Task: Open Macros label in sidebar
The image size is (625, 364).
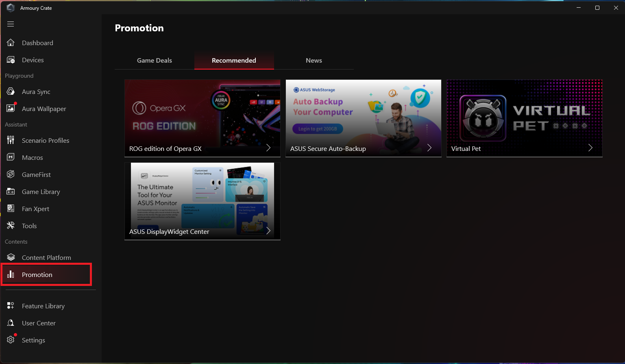Action: pos(33,157)
